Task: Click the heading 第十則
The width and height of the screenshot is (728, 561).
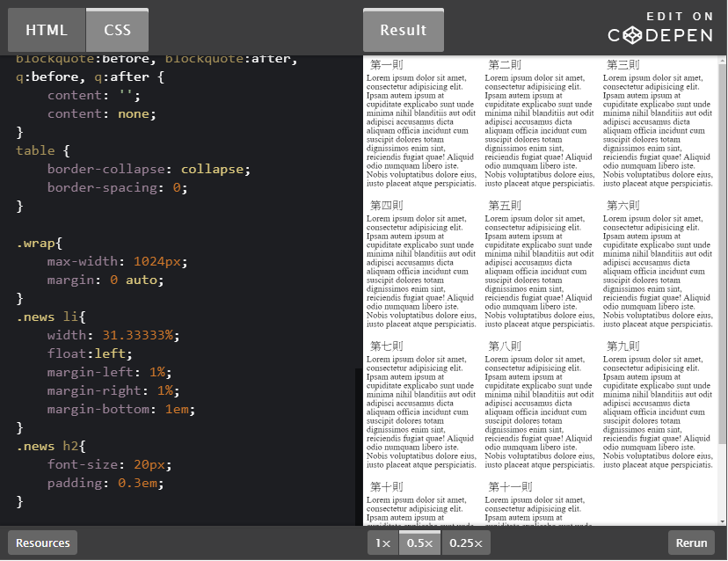Action: tap(387, 486)
